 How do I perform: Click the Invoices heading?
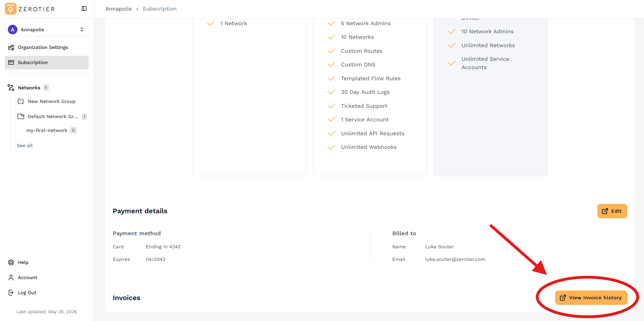click(x=126, y=298)
